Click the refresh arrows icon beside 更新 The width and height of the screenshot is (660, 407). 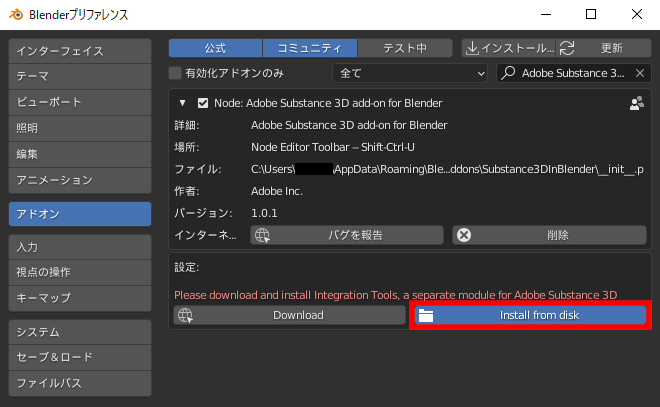pos(567,48)
